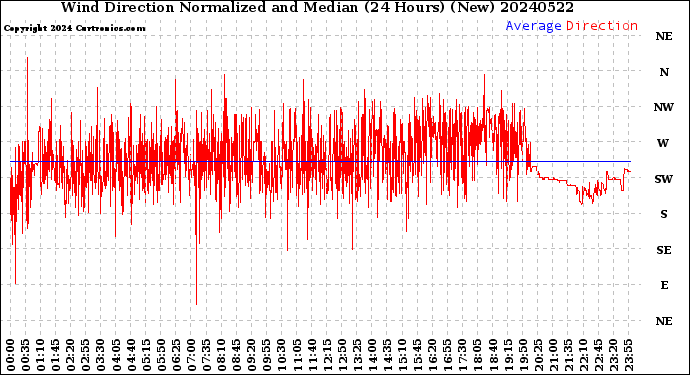
Task: Click the top 'NE' axis label
Action: coord(664,36)
